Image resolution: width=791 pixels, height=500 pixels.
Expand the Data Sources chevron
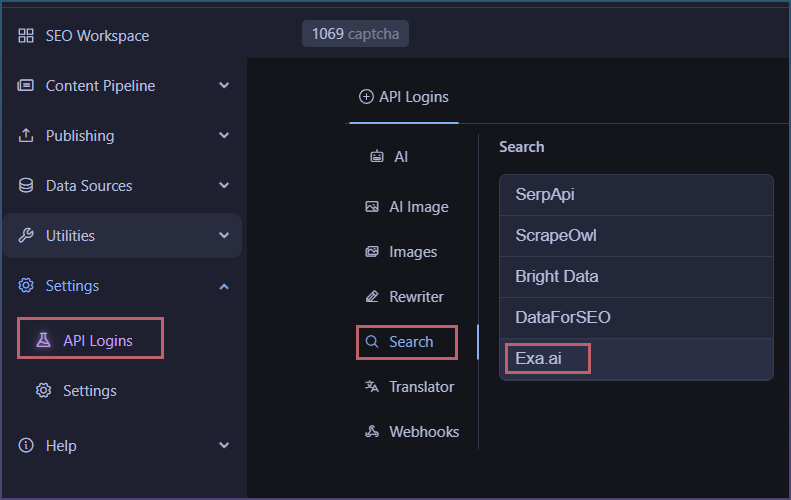coord(224,185)
